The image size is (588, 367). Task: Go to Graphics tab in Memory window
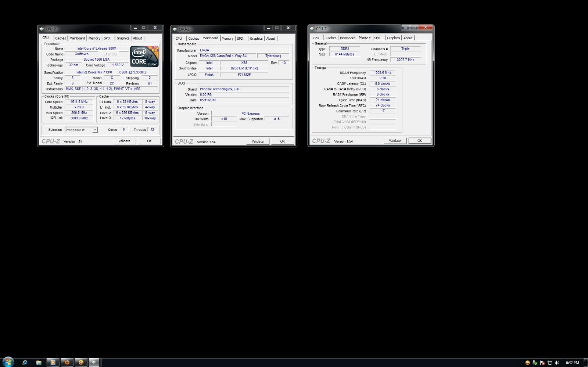393,38
